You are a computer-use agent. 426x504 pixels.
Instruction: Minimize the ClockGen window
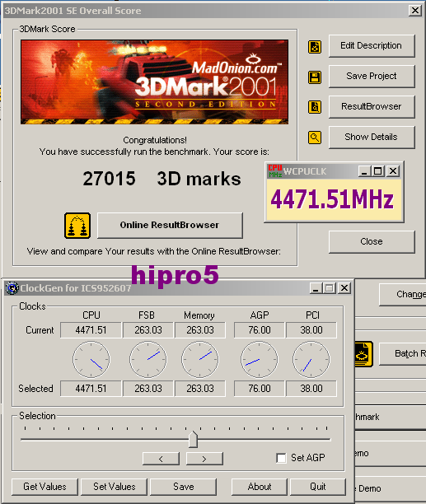tap(316, 288)
